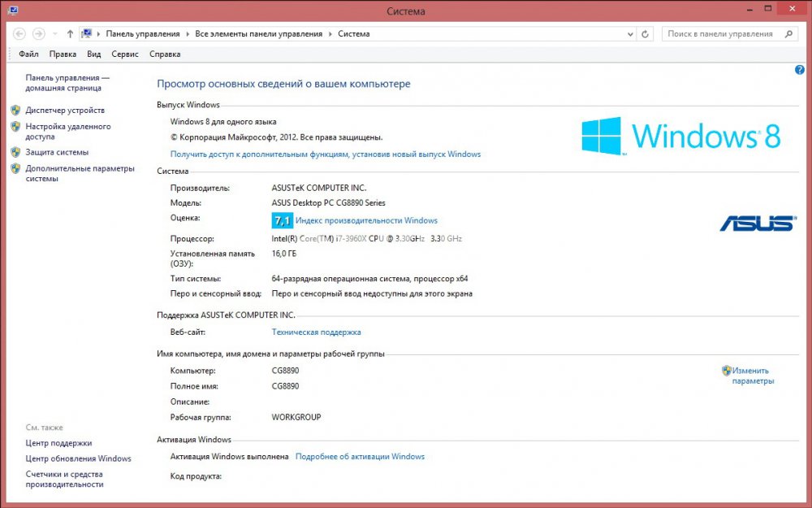Refresh the address bar view
Screen dimensions: 812x508
tap(646, 34)
